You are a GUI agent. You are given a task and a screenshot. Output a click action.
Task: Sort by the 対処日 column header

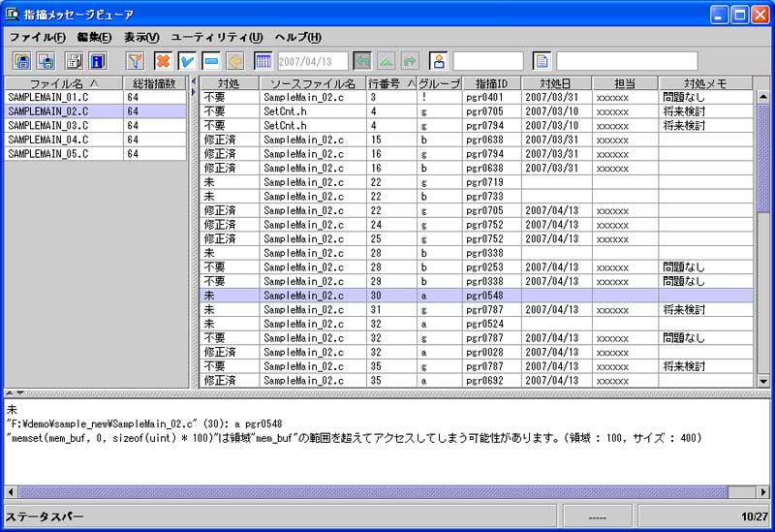tap(556, 83)
